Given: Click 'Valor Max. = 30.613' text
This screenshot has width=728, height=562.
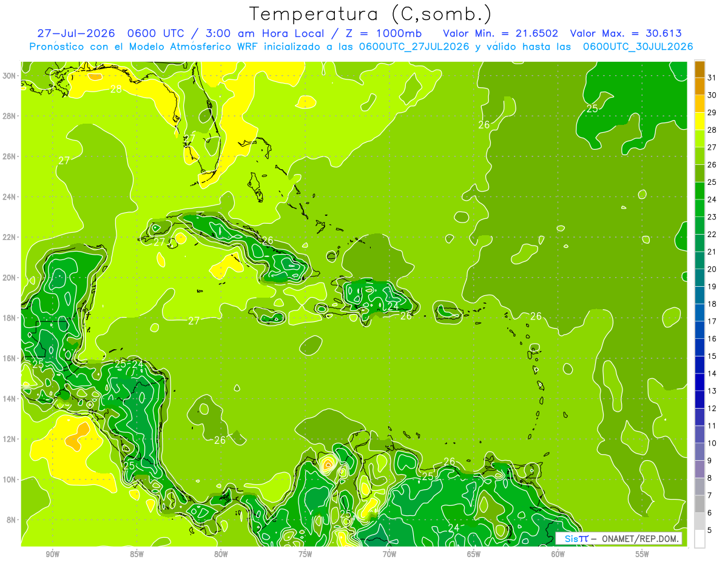Looking at the screenshot, I should (626, 33).
